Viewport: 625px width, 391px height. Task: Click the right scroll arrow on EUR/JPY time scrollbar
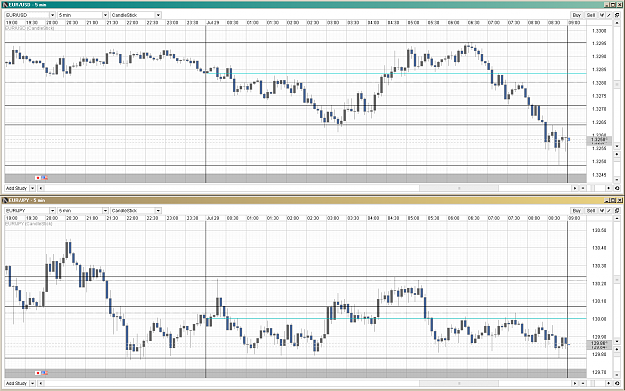[575, 383]
